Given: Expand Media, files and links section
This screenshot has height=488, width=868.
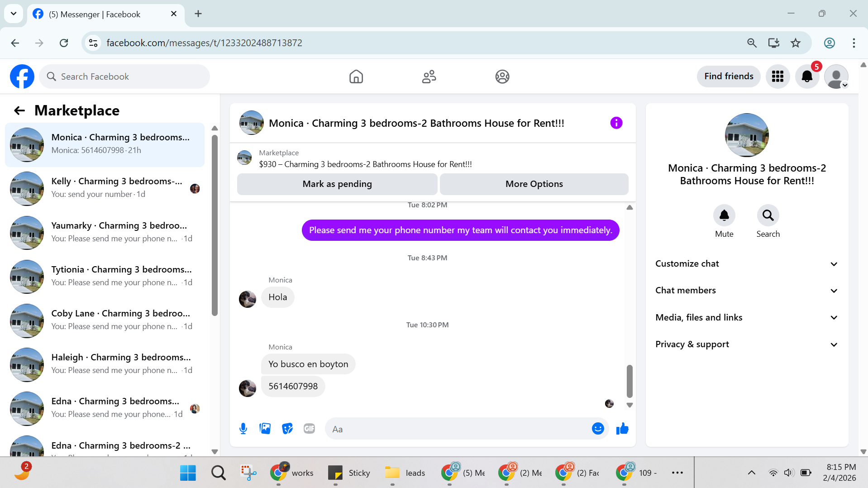Looking at the screenshot, I should [x=747, y=318].
